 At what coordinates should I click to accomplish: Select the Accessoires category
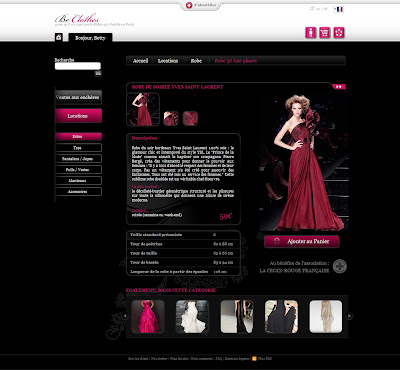(78, 192)
